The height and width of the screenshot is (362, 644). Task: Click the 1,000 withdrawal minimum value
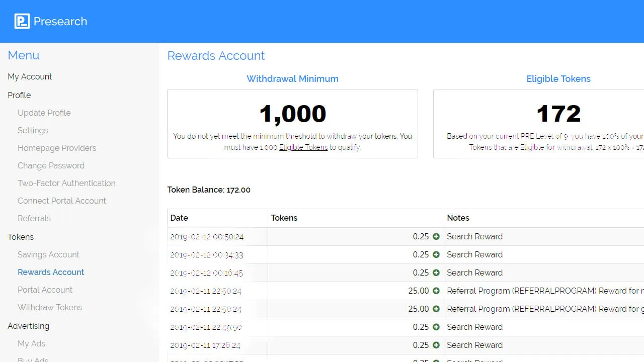click(x=293, y=114)
